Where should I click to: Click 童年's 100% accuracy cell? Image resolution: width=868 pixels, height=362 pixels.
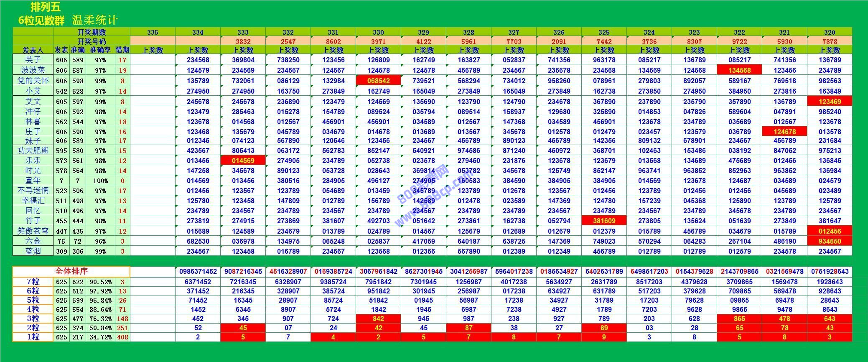[100, 181]
